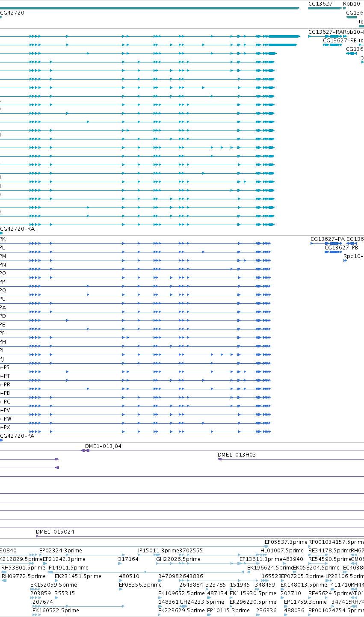Image resolution: width=364 pixels, height=617 pixels.
Task: Select alignment 3702555
Action: tap(191, 551)
